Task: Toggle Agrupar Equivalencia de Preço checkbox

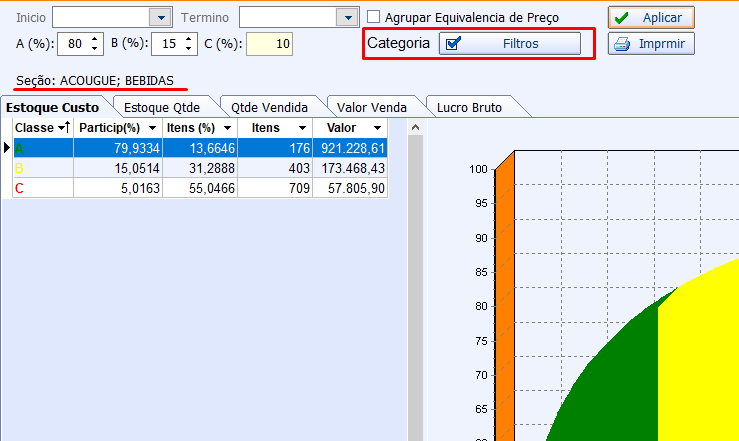Action: click(x=374, y=17)
